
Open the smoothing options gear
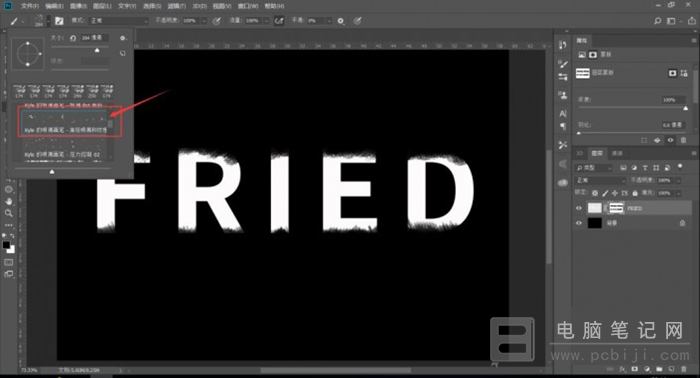(x=341, y=21)
